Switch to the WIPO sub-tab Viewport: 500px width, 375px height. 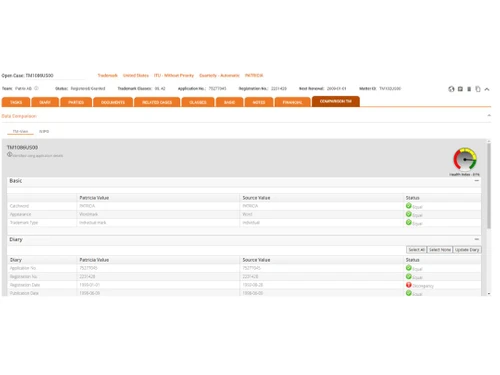click(44, 131)
